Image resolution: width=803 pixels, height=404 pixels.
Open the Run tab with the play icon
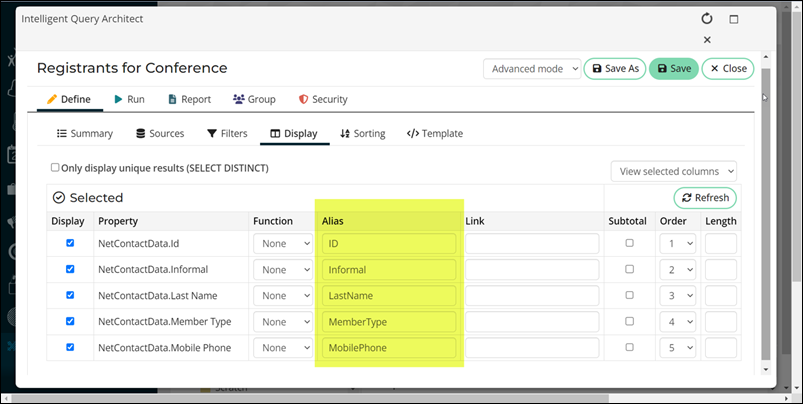click(x=129, y=99)
